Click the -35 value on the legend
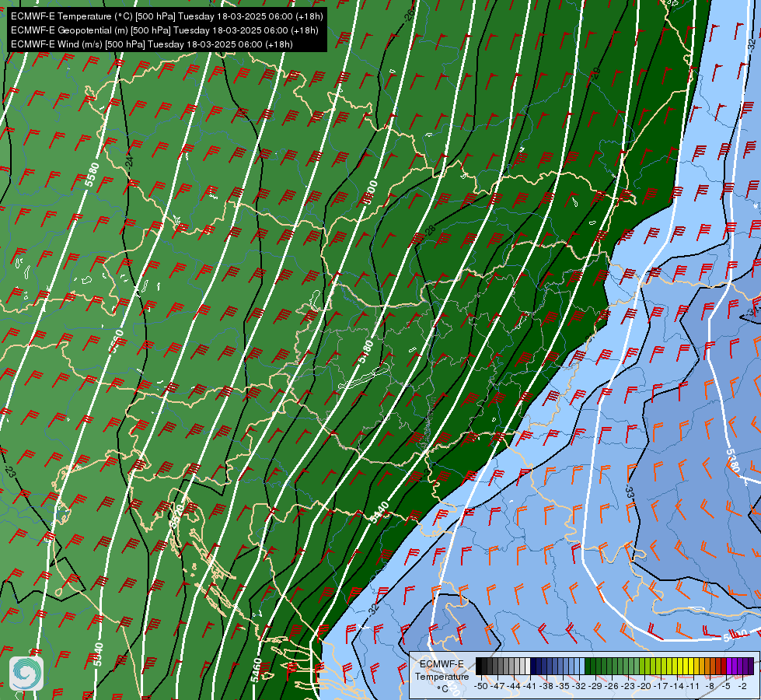 point(563,686)
